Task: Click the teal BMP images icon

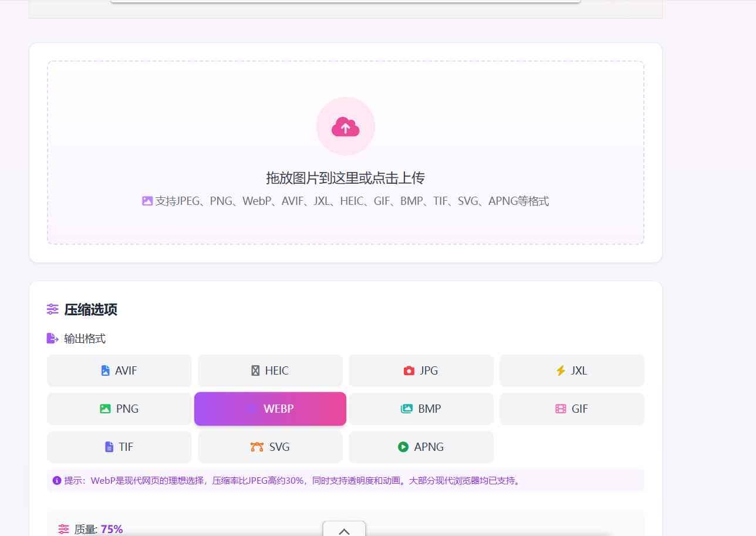Action: [407, 409]
